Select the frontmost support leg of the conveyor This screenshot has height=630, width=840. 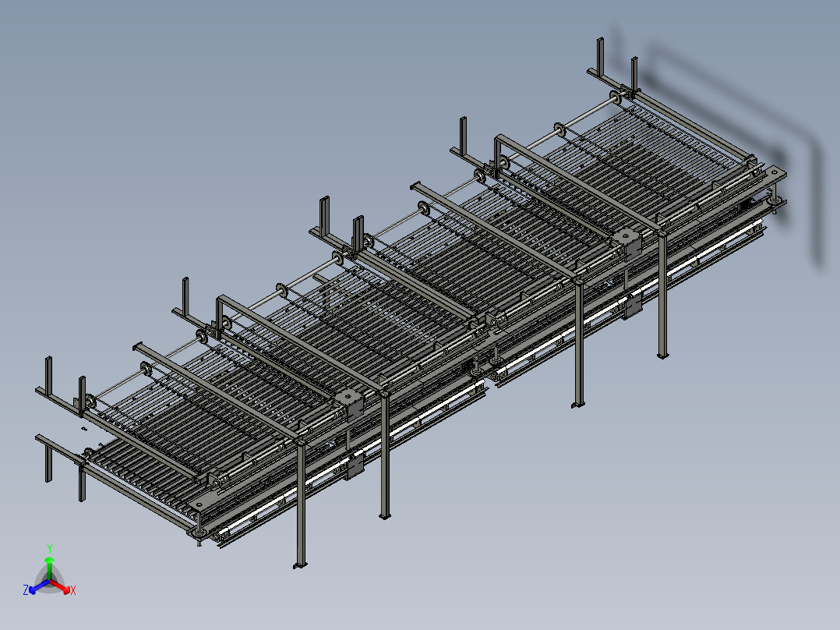[301, 507]
